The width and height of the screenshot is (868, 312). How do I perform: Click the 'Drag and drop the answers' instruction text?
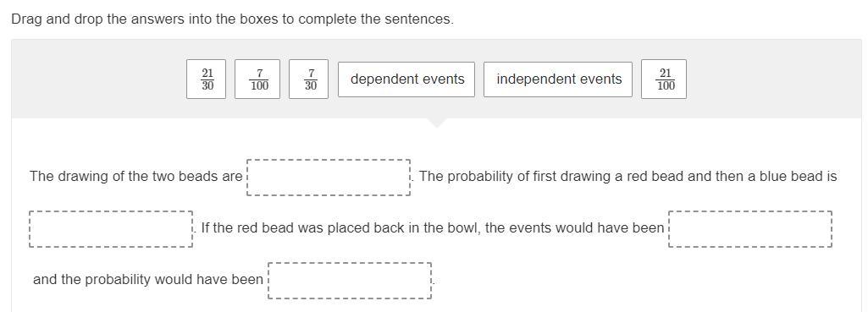pos(233,19)
